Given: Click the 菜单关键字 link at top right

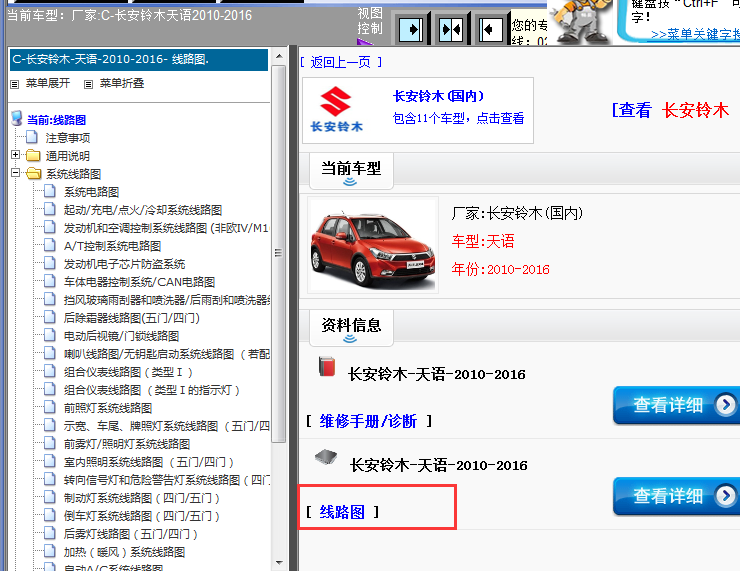Looking at the screenshot, I should coord(695,34).
